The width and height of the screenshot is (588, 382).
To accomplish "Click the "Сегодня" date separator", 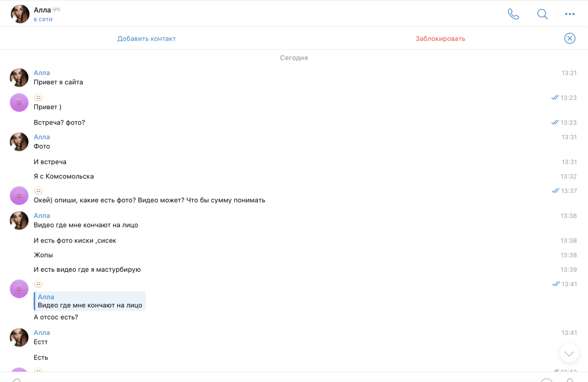I will click(x=294, y=58).
